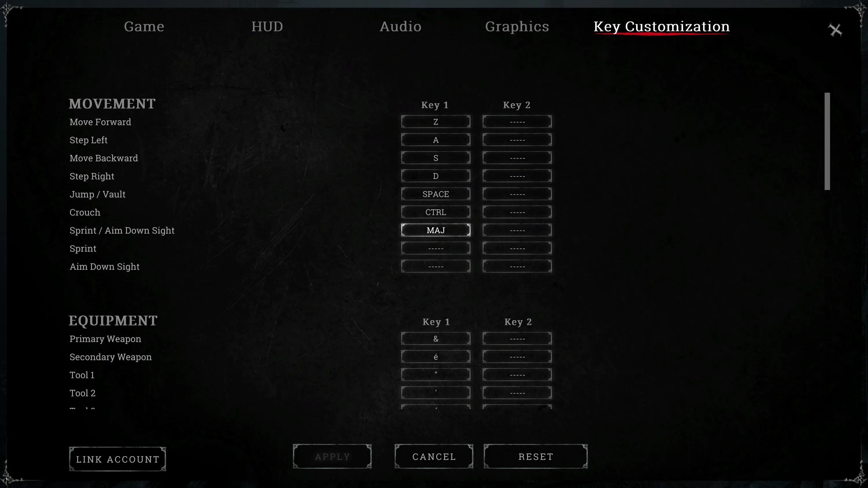Click the Secondary Weapon Key 1 binding
Viewport: 868px width, 488px height.
tap(436, 356)
